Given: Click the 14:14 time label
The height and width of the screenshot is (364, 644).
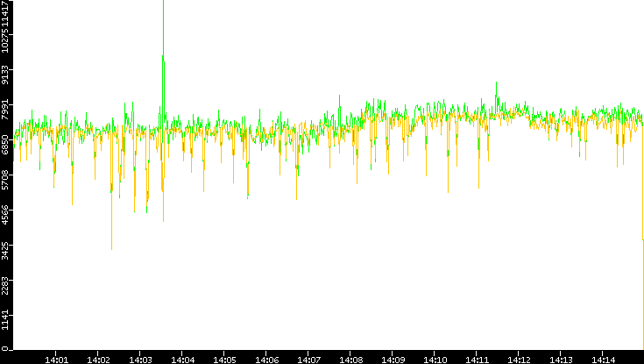Looking at the screenshot, I should [604, 360].
